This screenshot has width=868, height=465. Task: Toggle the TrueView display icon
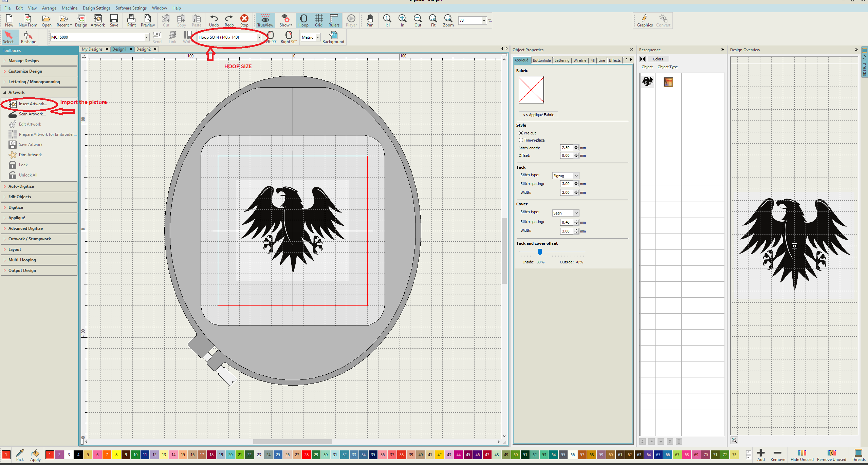[x=265, y=20]
